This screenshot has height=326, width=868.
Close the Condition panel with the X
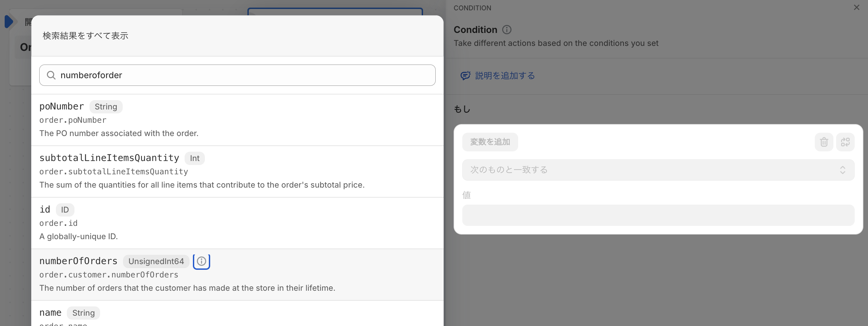[856, 7]
